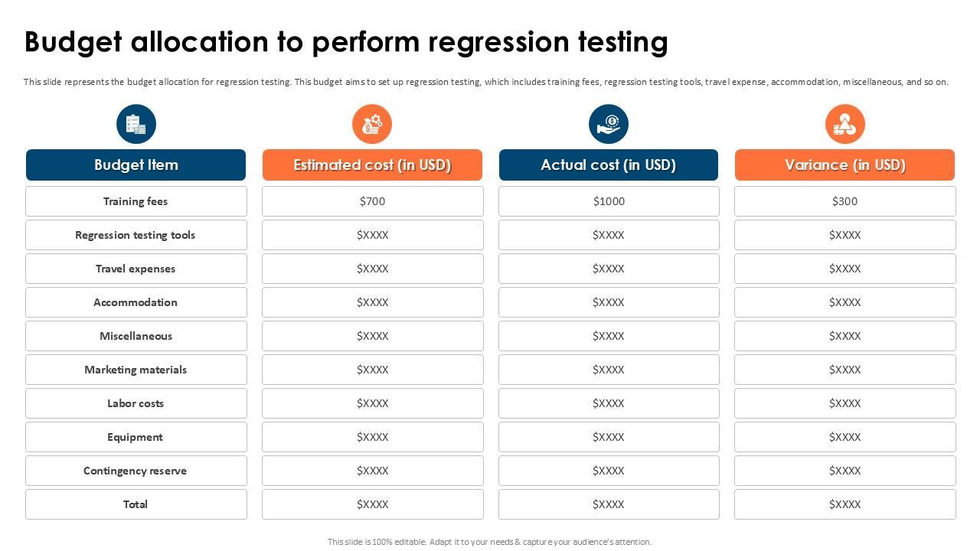This screenshot has width=980, height=551.
Task: Click the money bag gear icon above Estimated cost
Action: (372, 124)
